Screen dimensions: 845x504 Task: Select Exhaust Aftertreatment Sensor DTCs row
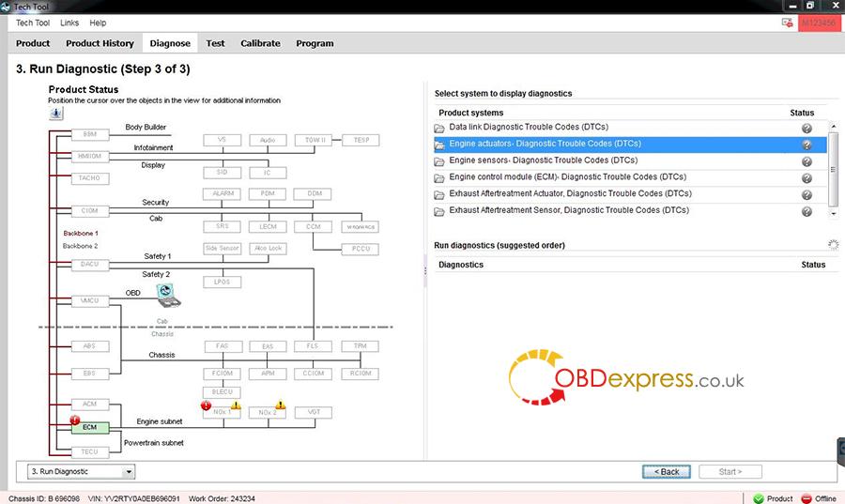coord(569,211)
